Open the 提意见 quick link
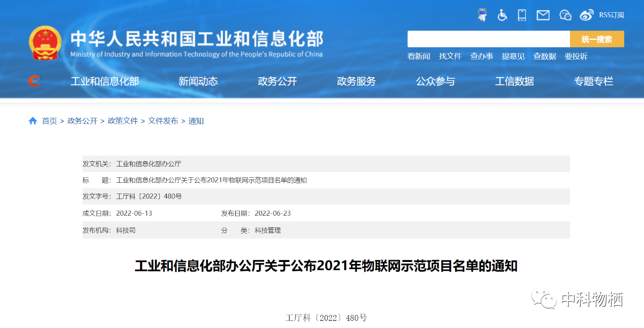 point(513,56)
